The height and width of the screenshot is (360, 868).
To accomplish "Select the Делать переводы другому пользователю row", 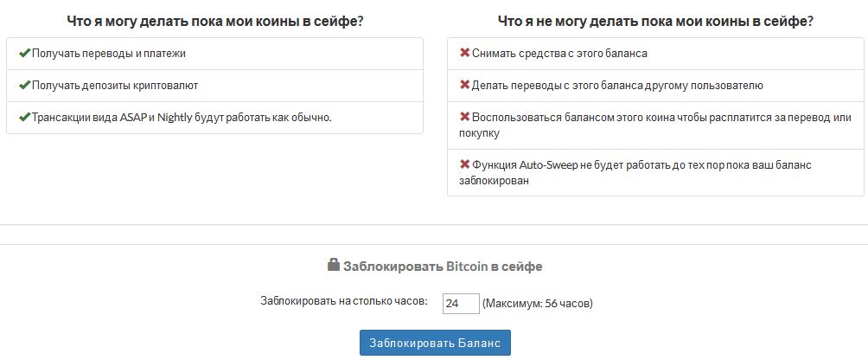I will tap(655, 86).
